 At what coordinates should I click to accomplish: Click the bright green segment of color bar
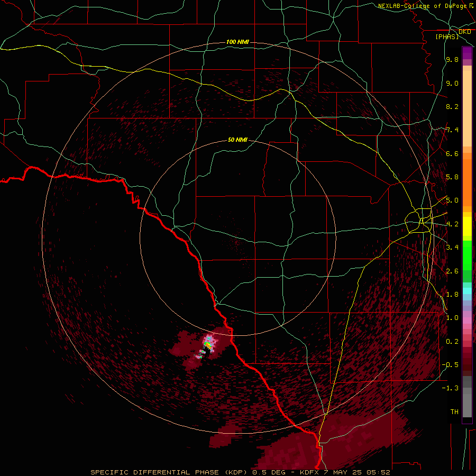[x=467, y=255]
